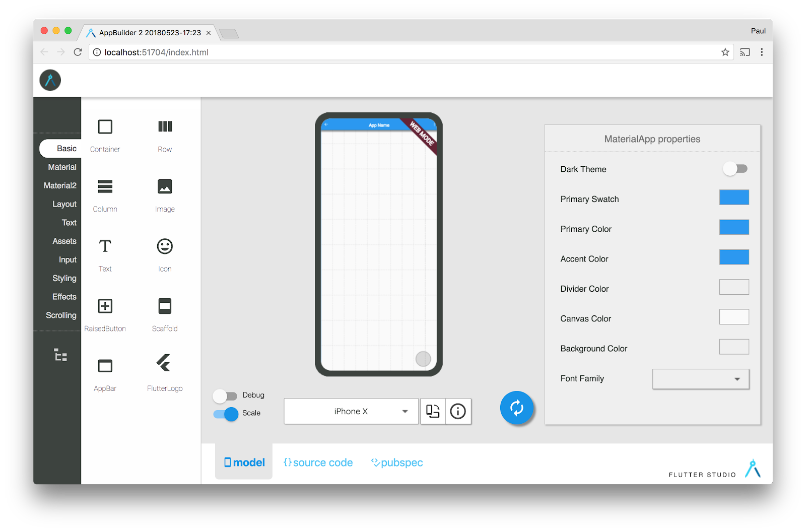Image resolution: width=806 pixels, height=532 pixels.
Task: Open the Font Family dropdown
Action: pyautogui.click(x=700, y=379)
